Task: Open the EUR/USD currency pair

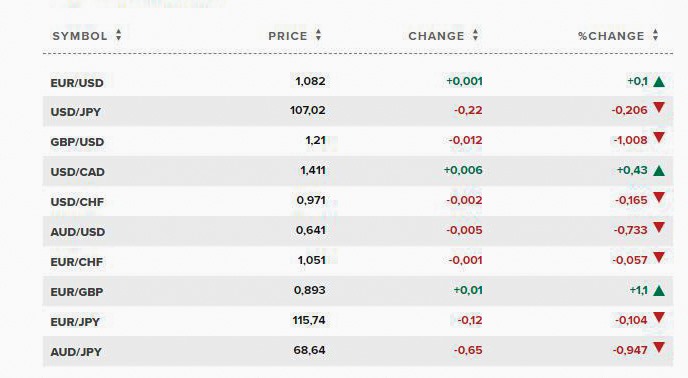Action: (77, 83)
